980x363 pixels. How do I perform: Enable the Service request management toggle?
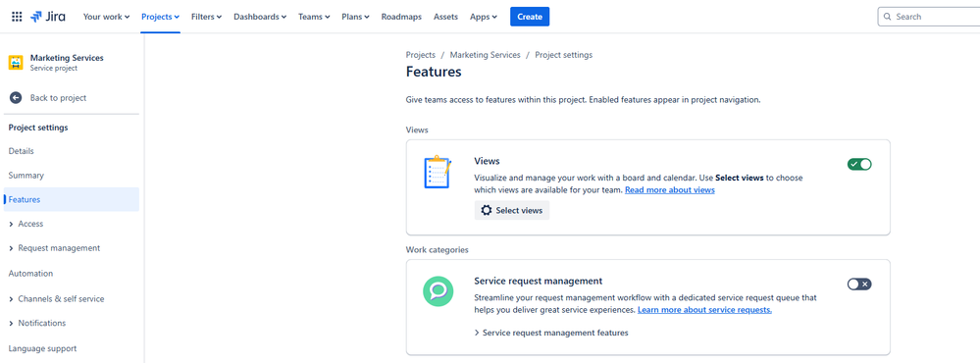(x=859, y=285)
